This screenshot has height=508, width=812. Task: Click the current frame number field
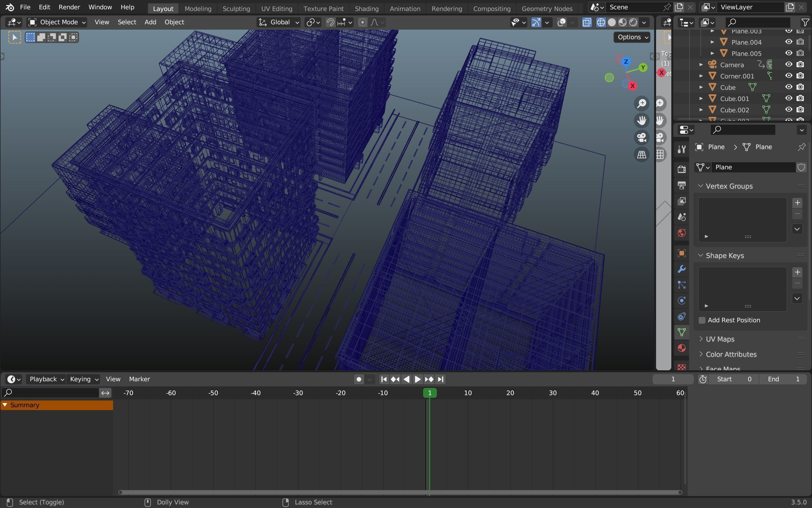[673, 379]
